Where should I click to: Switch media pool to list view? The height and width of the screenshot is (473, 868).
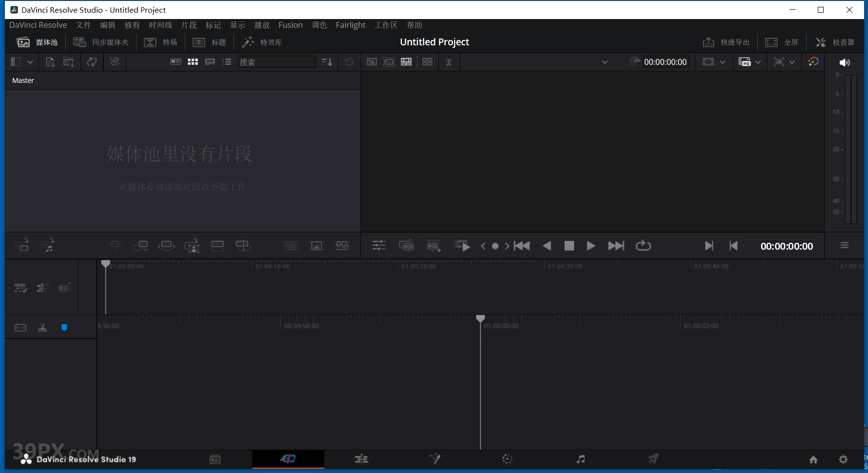[227, 62]
